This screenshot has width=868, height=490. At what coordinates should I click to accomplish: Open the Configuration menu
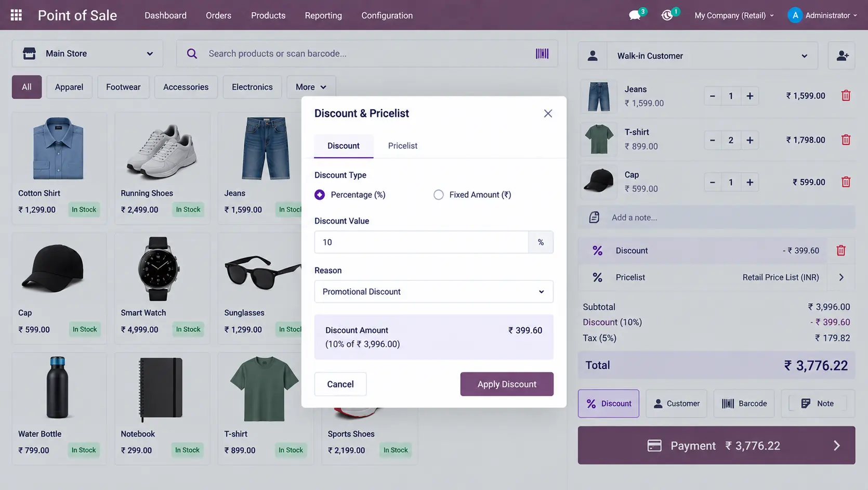click(x=387, y=16)
